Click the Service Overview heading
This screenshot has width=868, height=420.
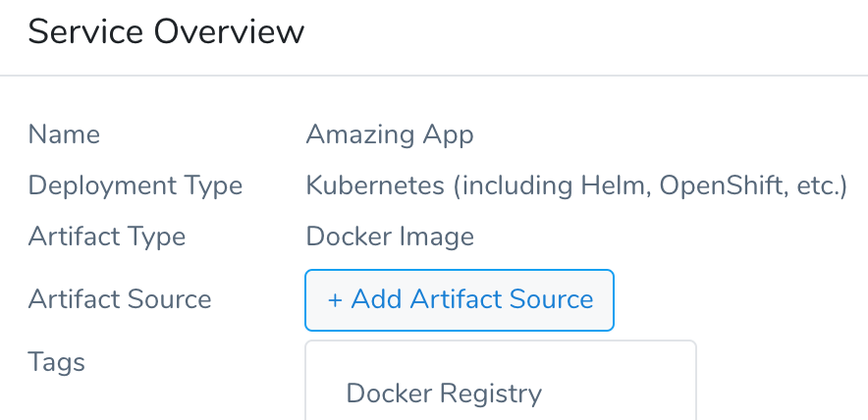(x=166, y=32)
